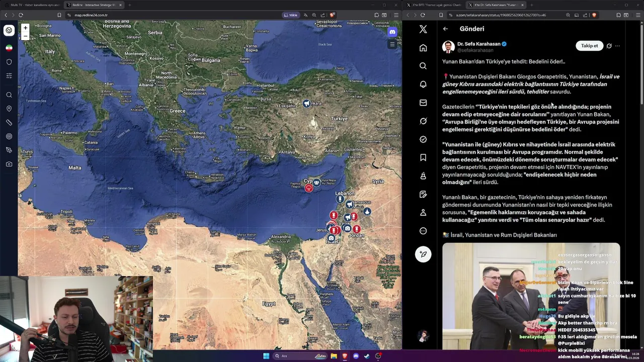Click the taskbar search box Ara
644x362 pixels.
(x=300, y=356)
